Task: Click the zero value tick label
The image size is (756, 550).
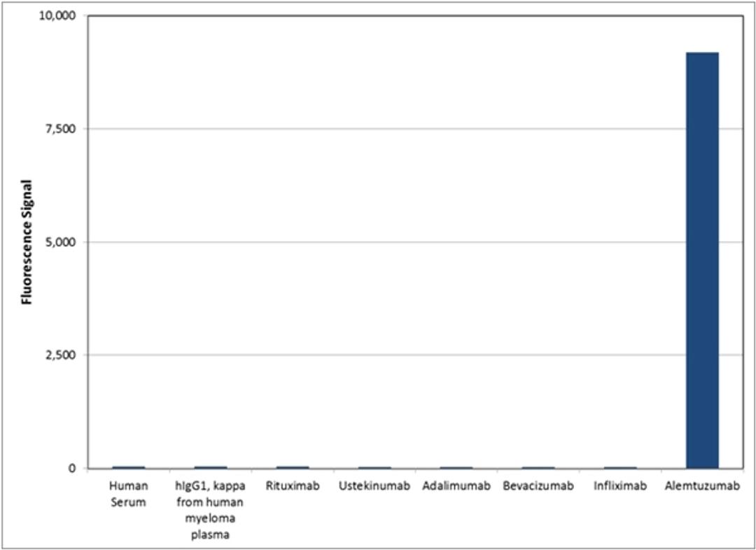Action: [x=72, y=467]
